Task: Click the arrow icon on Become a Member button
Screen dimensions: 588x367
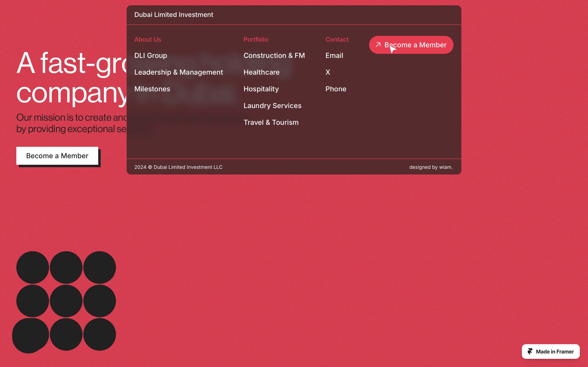Action: pyautogui.click(x=378, y=45)
